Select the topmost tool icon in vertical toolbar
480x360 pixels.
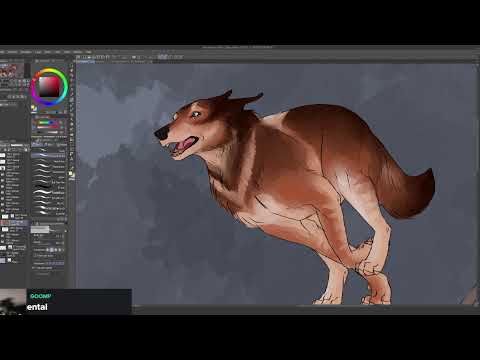coord(72,66)
